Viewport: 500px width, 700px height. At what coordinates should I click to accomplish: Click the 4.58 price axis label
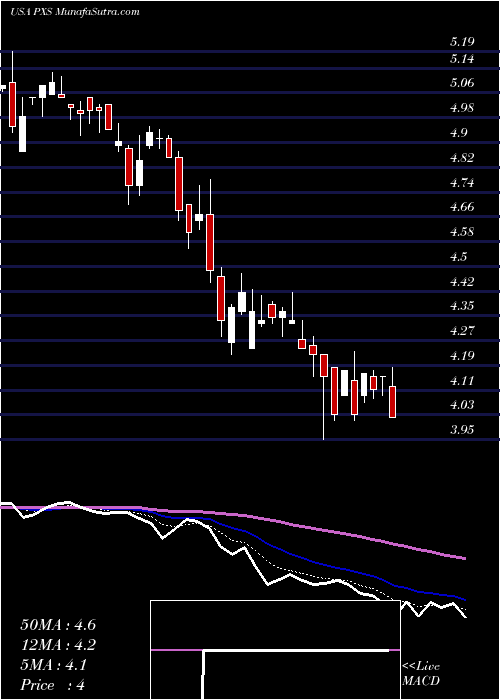tap(462, 233)
